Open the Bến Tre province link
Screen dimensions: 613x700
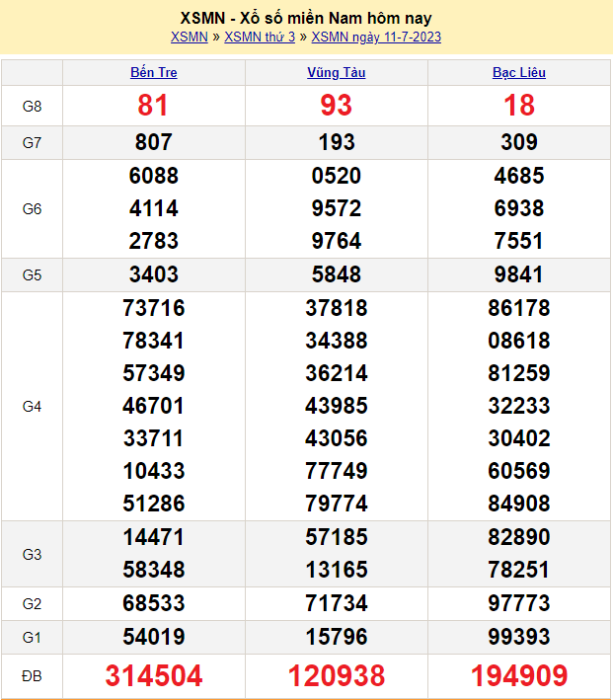click(154, 72)
